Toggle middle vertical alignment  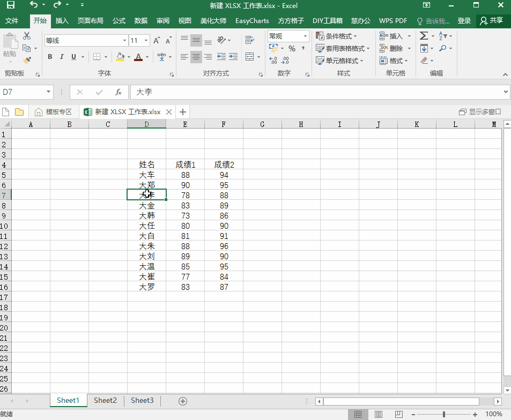click(196, 40)
